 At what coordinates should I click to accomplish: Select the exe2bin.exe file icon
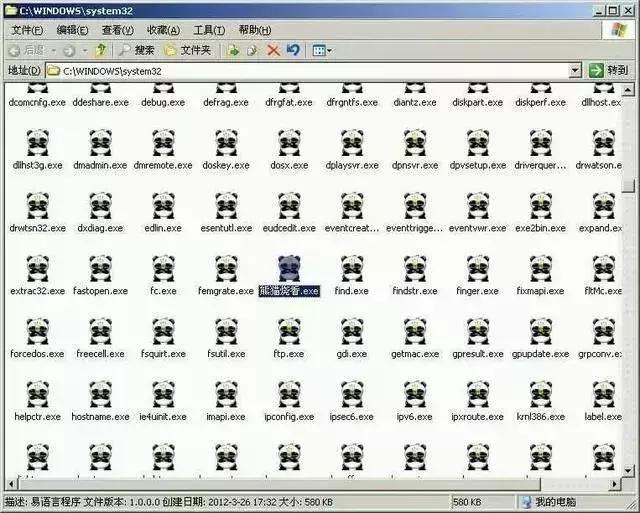coord(540,205)
